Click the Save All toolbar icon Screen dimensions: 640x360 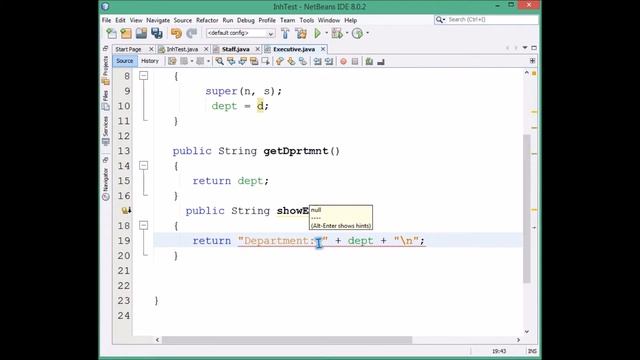(157, 33)
